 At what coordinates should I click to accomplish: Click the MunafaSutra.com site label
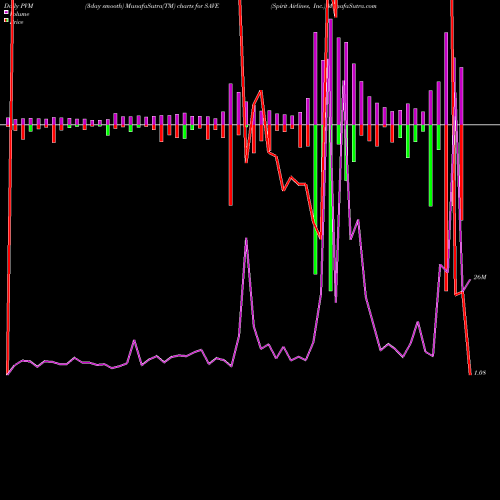pos(351,6)
